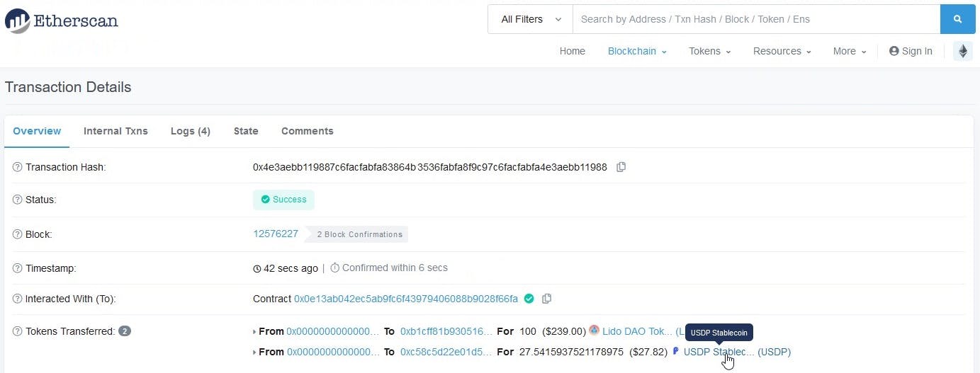Click into the address search field
This screenshot has width=980, height=373.
(755, 19)
